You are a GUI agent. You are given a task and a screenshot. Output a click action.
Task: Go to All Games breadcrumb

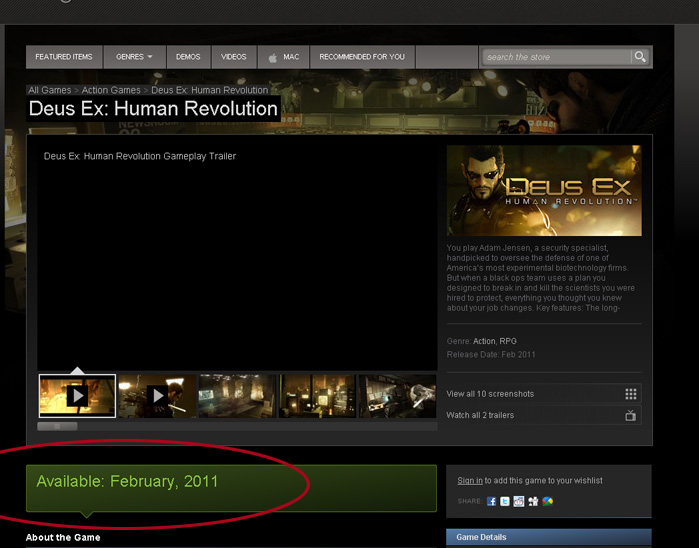click(49, 90)
